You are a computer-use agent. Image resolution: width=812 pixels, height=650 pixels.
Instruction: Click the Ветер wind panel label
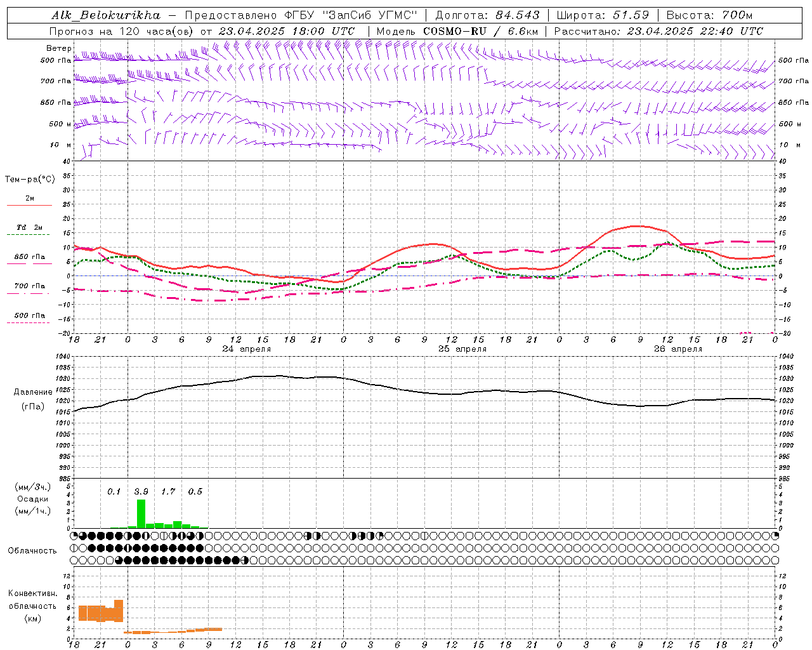click(x=59, y=48)
